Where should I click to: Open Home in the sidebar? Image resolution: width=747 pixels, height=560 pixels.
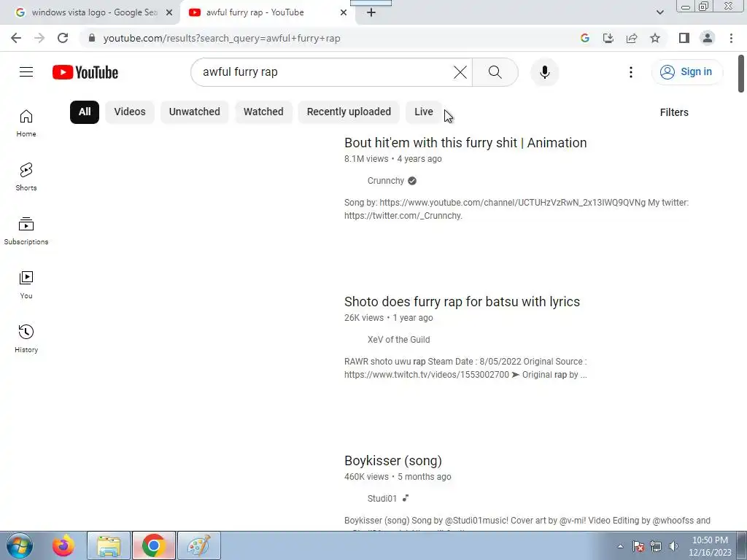(26, 123)
